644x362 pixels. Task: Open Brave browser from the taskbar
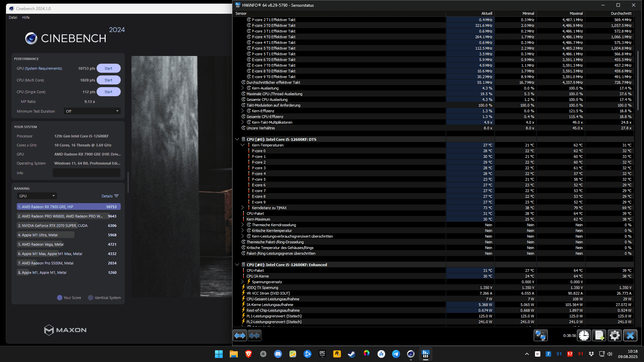pos(249,354)
